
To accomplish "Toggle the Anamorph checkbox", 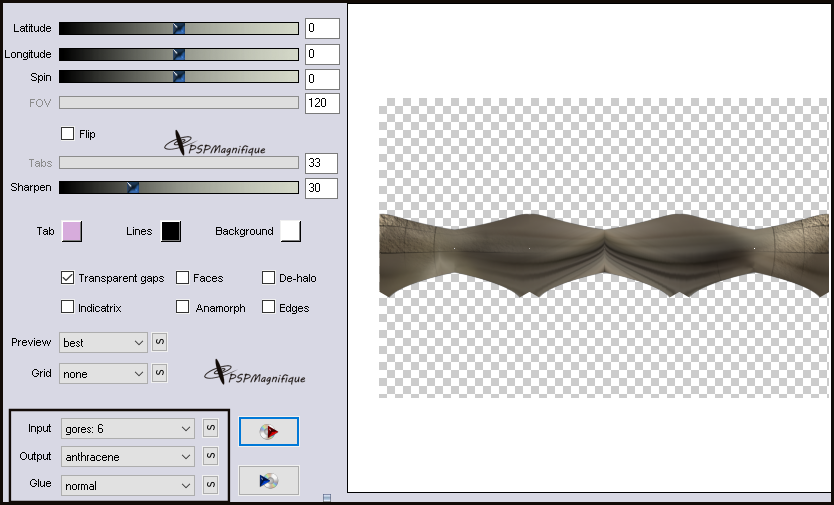I will coord(182,307).
